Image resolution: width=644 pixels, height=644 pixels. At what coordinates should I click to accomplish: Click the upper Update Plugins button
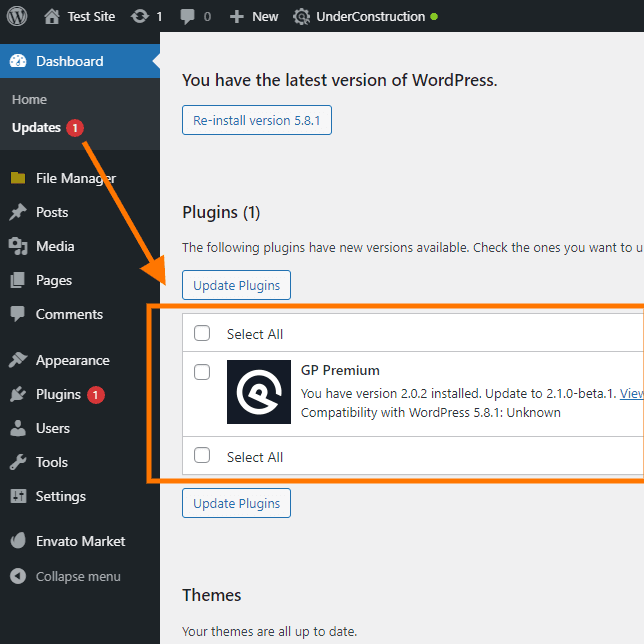(237, 285)
